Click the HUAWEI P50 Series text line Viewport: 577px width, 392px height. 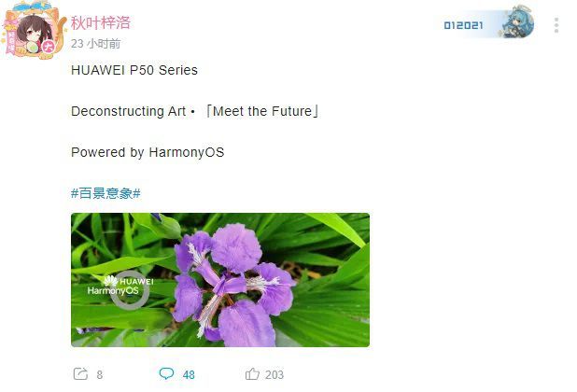point(134,70)
